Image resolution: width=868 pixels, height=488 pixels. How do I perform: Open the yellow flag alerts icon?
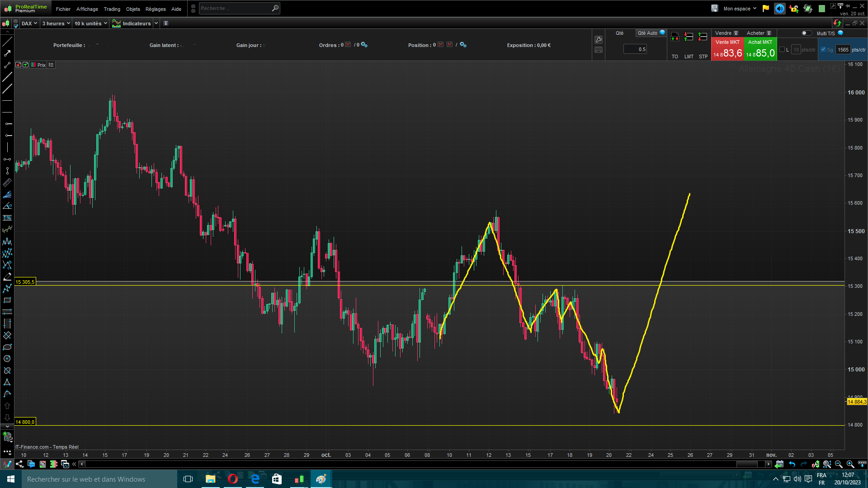(x=765, y=9)
